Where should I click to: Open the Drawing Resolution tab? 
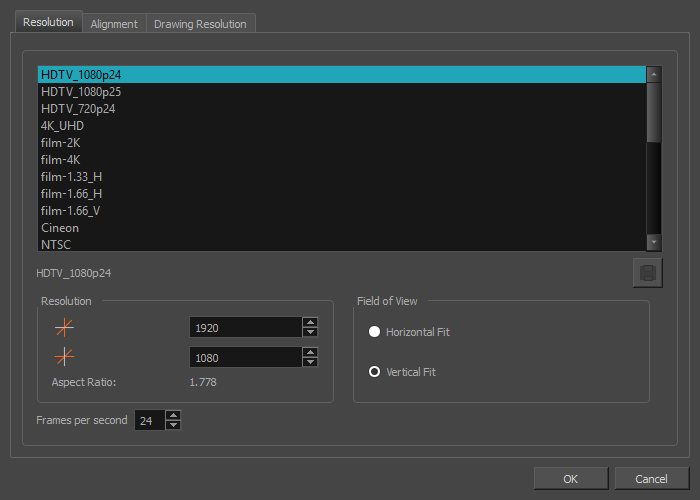point(200,24)
